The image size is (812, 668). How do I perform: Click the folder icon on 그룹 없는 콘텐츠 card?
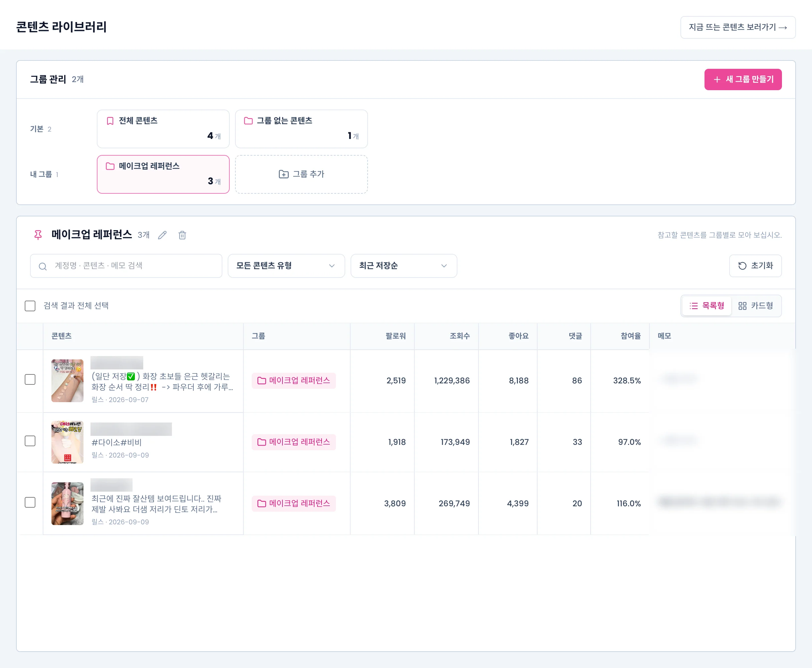248,121
